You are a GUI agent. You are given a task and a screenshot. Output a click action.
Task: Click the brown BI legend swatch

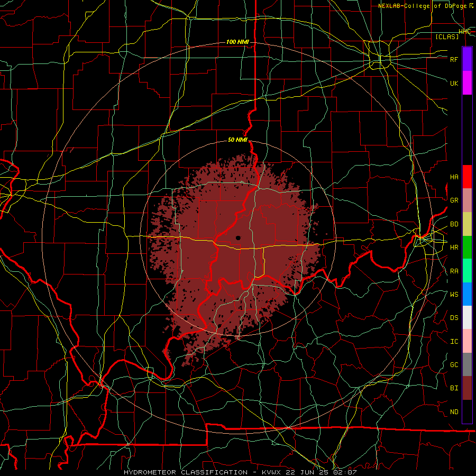tap(467, 388)
